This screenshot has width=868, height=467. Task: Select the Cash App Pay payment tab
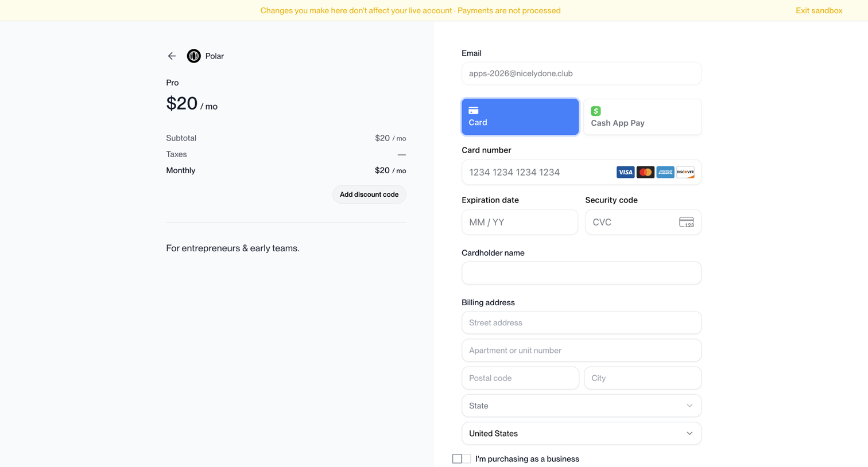point(642,116)
